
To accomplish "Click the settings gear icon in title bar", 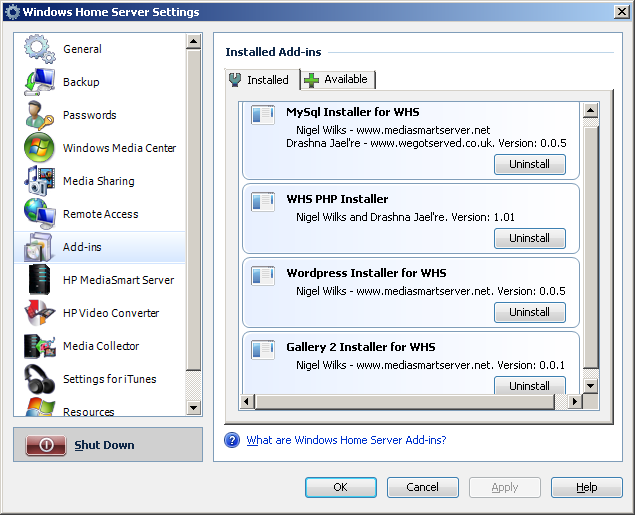I will point(12,12).
